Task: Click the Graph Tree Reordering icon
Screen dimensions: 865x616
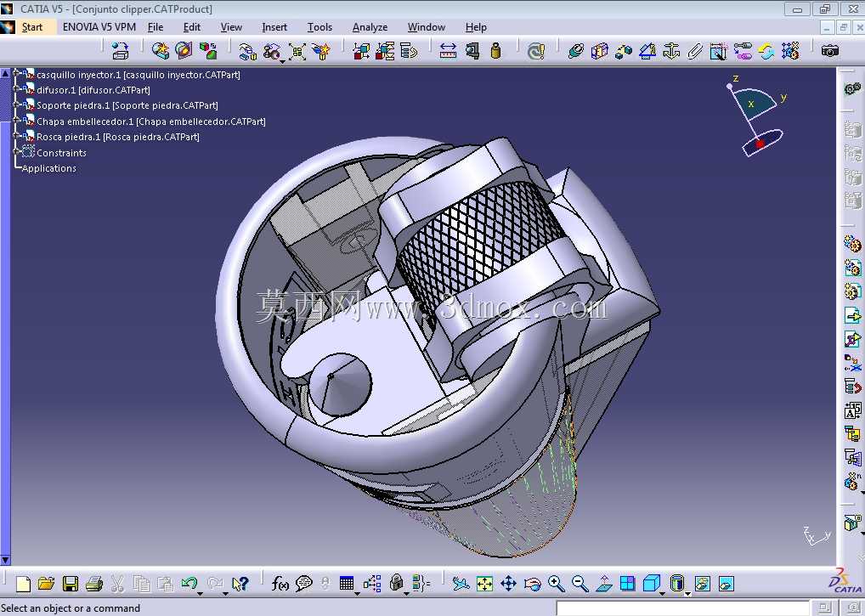Action: pos(852,386)
